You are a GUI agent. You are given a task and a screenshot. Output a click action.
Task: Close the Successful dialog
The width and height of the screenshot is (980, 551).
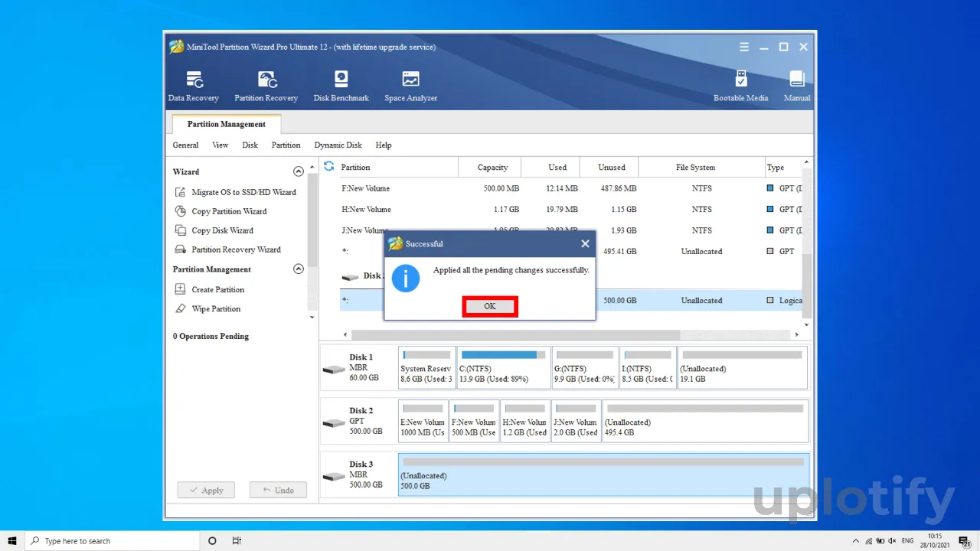pos(585,243)
